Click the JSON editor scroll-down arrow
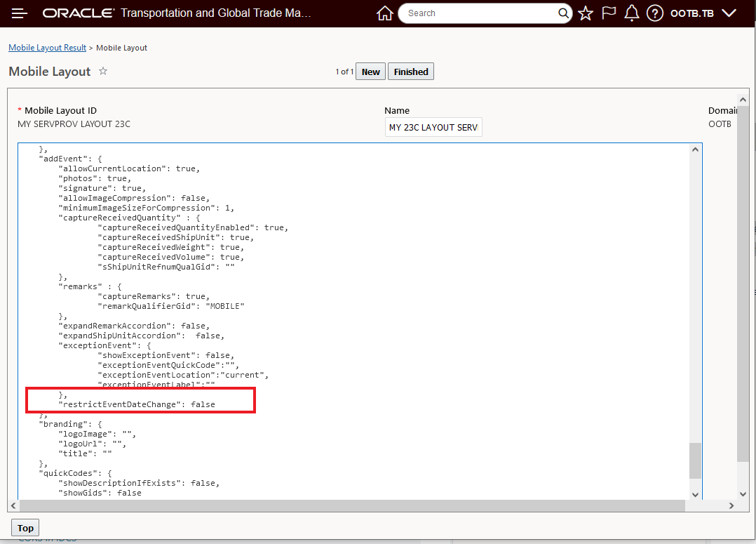756x544 pixels. pyautogui.click(x=695, y=493)
